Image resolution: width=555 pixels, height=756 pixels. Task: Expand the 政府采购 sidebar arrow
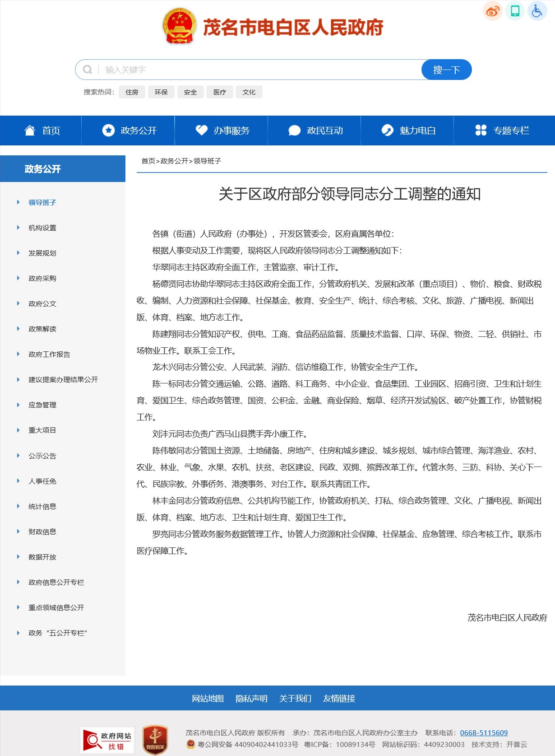coord(18,278)
